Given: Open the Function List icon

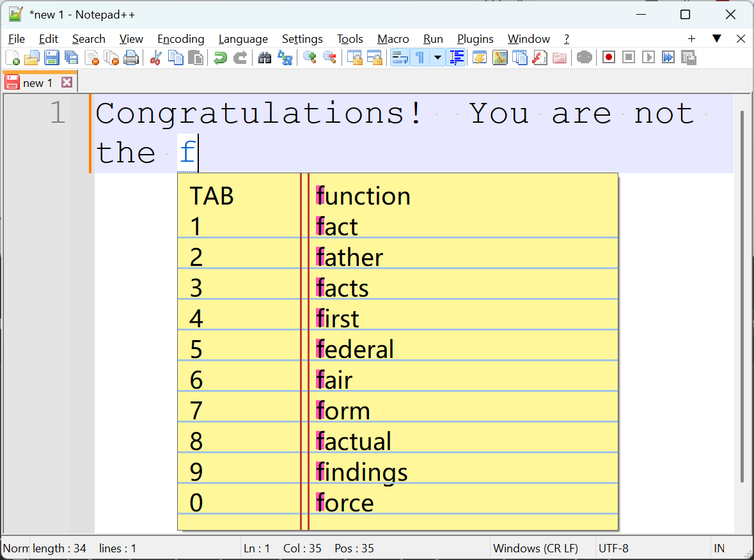Looking at the screenshot, I should pyautogui.click(x=540, y=58).
